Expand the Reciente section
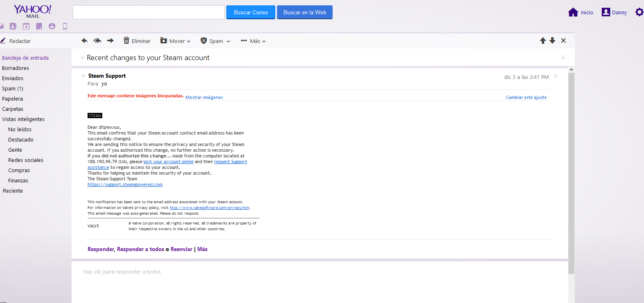 coord(13,191)
